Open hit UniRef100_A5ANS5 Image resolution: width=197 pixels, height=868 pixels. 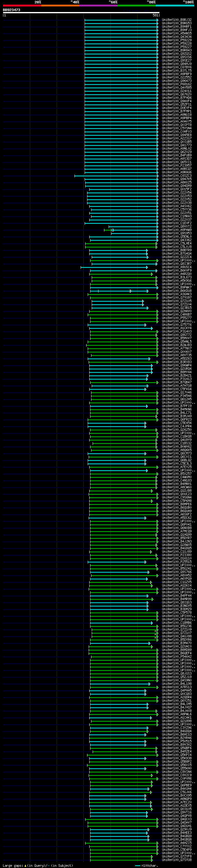(176, 33)
